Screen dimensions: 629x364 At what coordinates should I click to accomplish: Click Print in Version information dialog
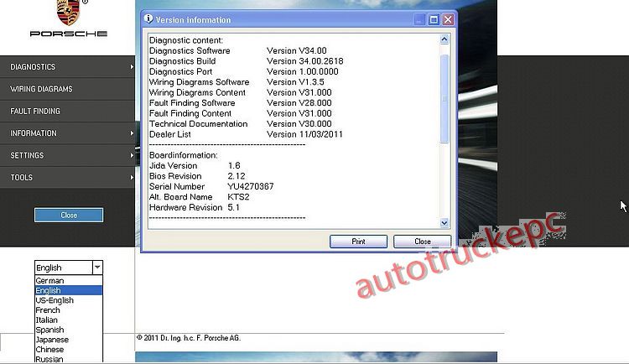pyautogui.click(x=358, y=242)
